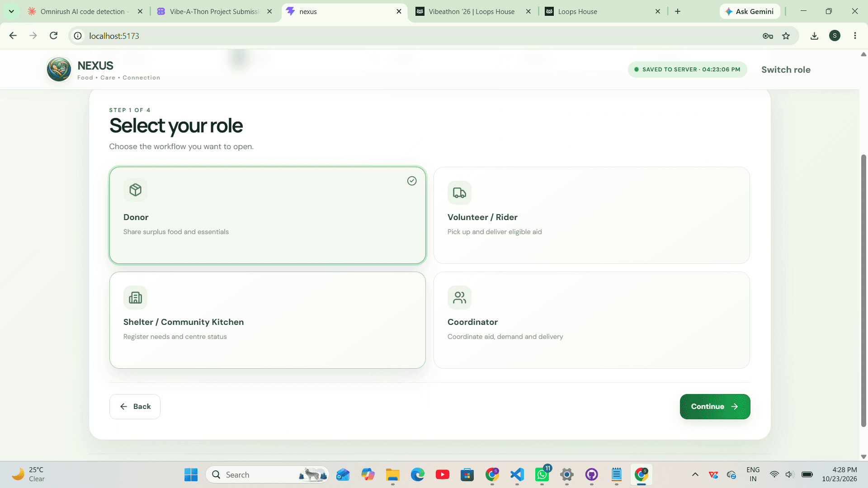Viewport: 868px width, 488px height.
Task: Open the Chrome three-dot menu
Action: (x=855, y=36)
